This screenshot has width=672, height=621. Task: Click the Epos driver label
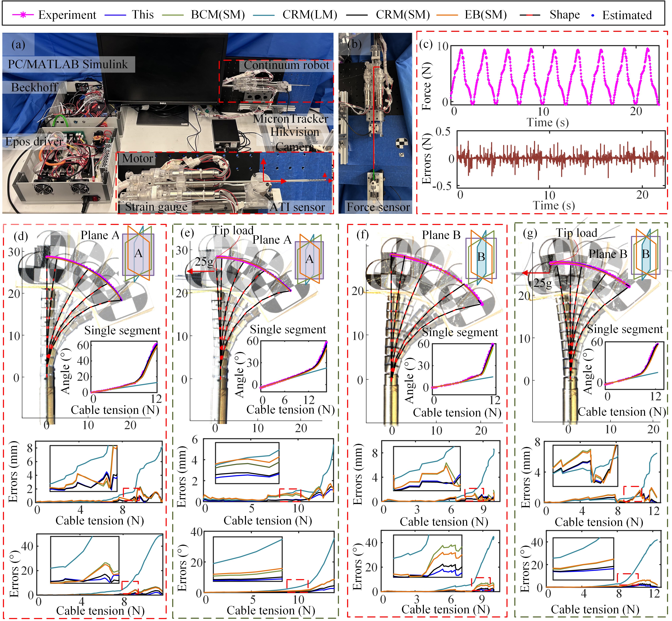tap(34, 142)
